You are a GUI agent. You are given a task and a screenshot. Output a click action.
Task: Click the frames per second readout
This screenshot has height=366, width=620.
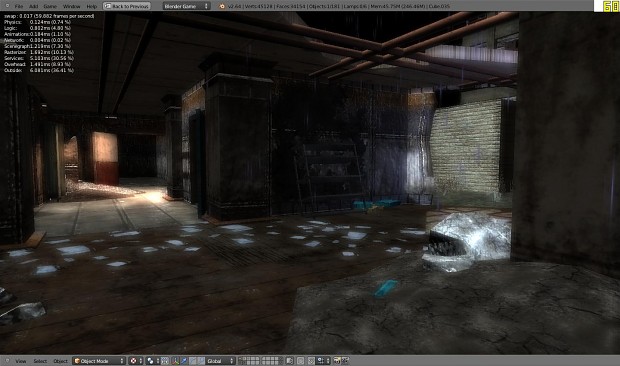point(49,16)
